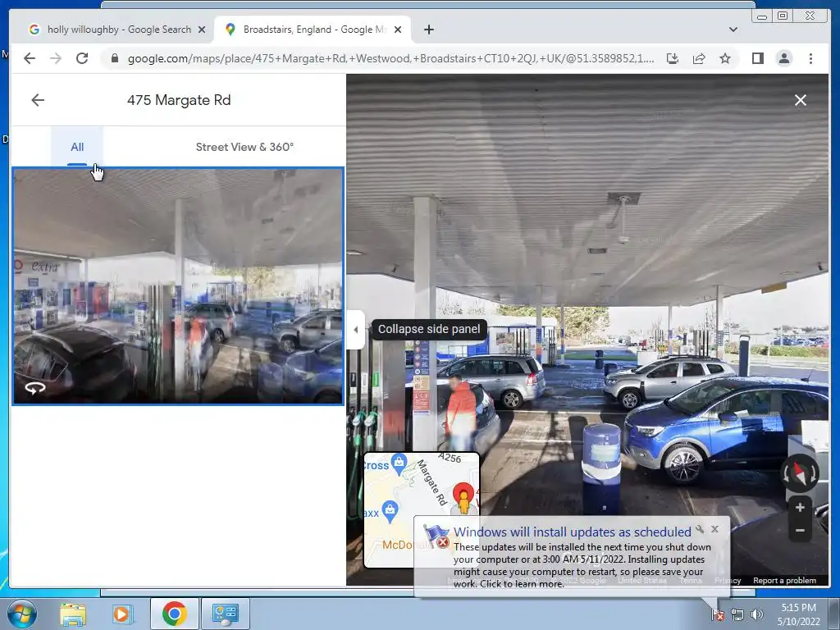Viewport: 840px width, 630px height.
Task: Click the Privacy link in the footer
Action: (x=728, y=580)
